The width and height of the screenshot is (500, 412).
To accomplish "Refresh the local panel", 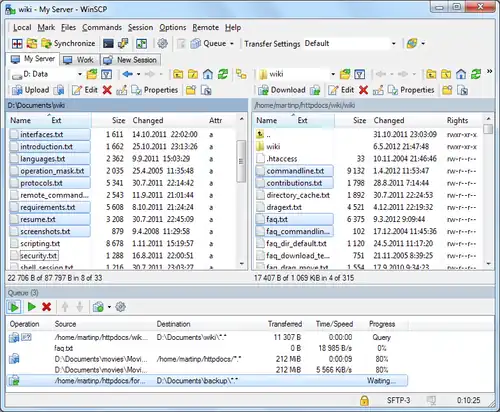I will click(x=223, y=74).
